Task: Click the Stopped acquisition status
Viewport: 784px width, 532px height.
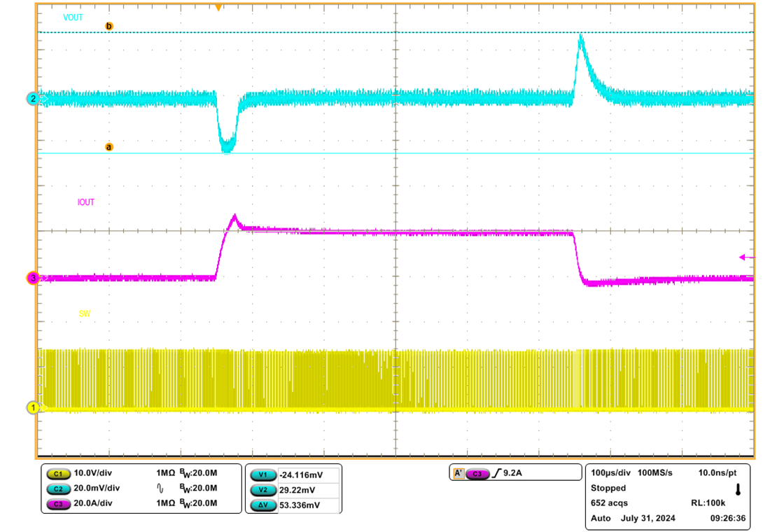Action: 608,488
